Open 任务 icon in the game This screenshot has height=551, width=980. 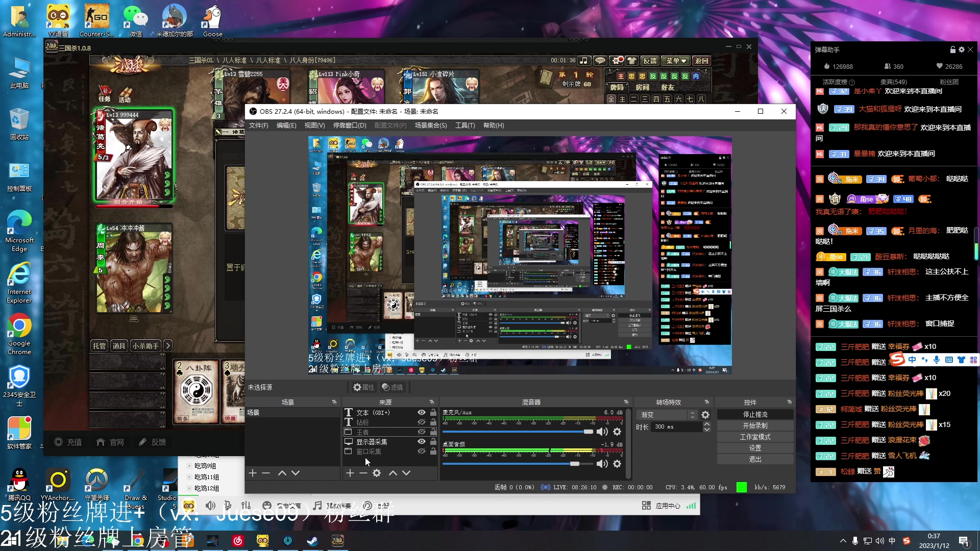pos(105,93)
